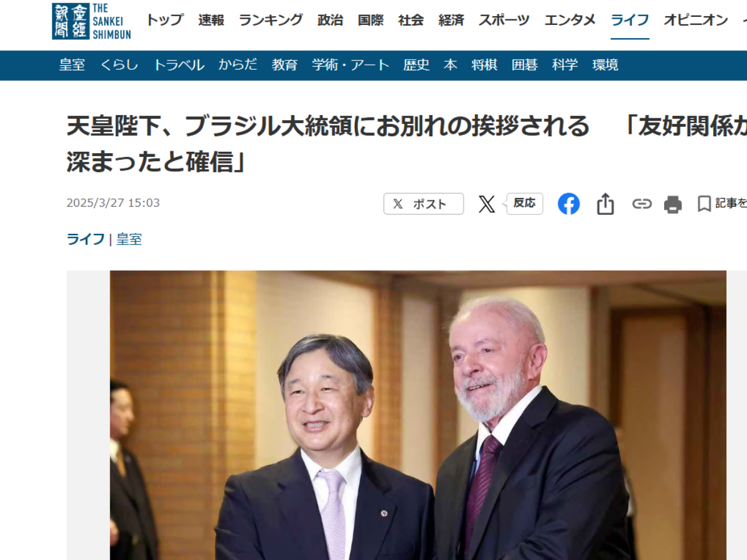Viewport: 747px width, 560px height.
Task: Copy article link with chain icon
Action: (642, 204)
